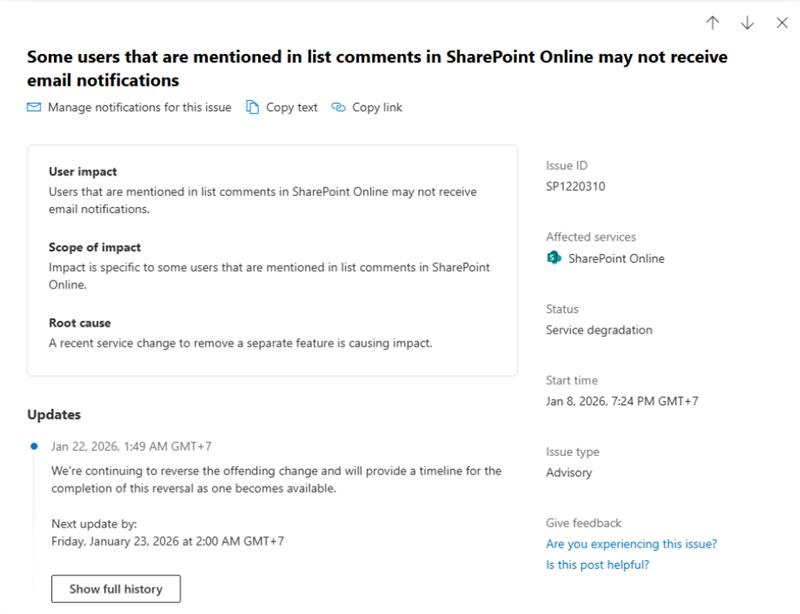Click the Root cause description text
The width and height of the screenshot is (800, 614).
[240, 343]
